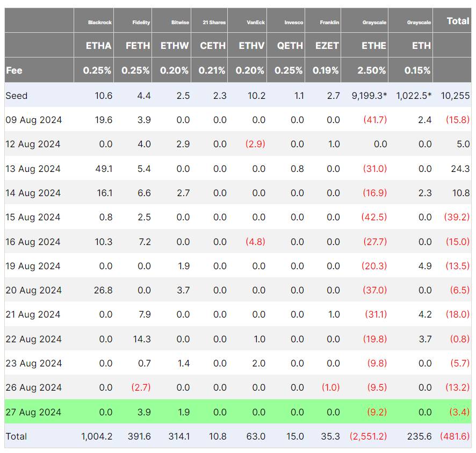Click the (9.2) ETHE outflow on 27 Aug
476x453 pixels.
pos(377,412)
